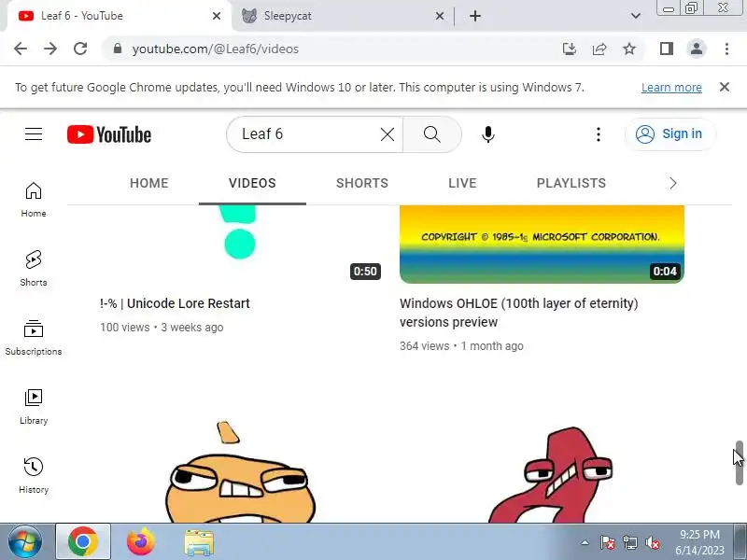This screenshot has width=747, height=560.
Task: Open YouTube settings three-dot menu
Action: click(x=599, y=134)
